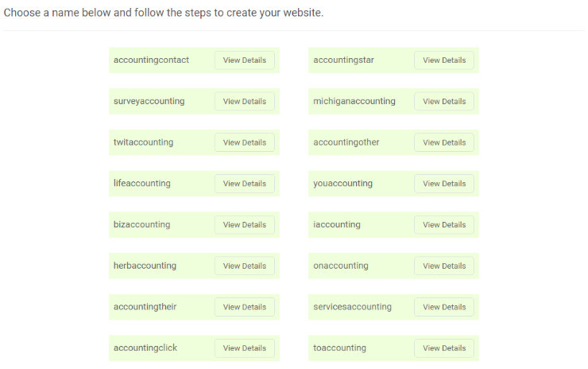Open the bizaccounting View Details button

244,225
